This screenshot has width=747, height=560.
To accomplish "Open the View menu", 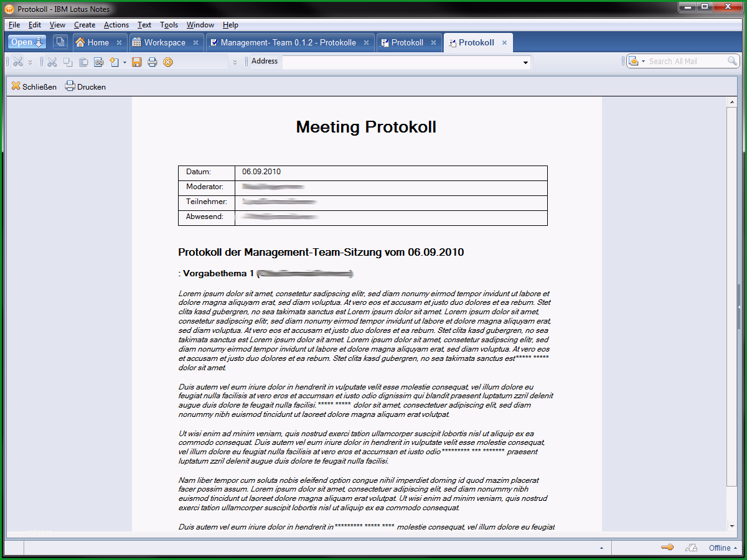I will [57, 25].
